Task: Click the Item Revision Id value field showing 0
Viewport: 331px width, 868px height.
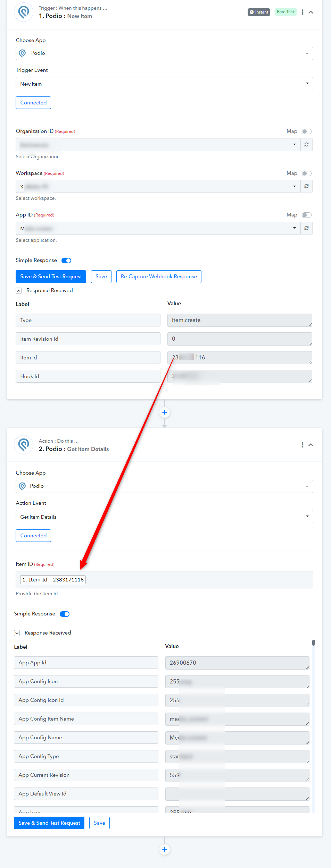Action: (240, 339)
